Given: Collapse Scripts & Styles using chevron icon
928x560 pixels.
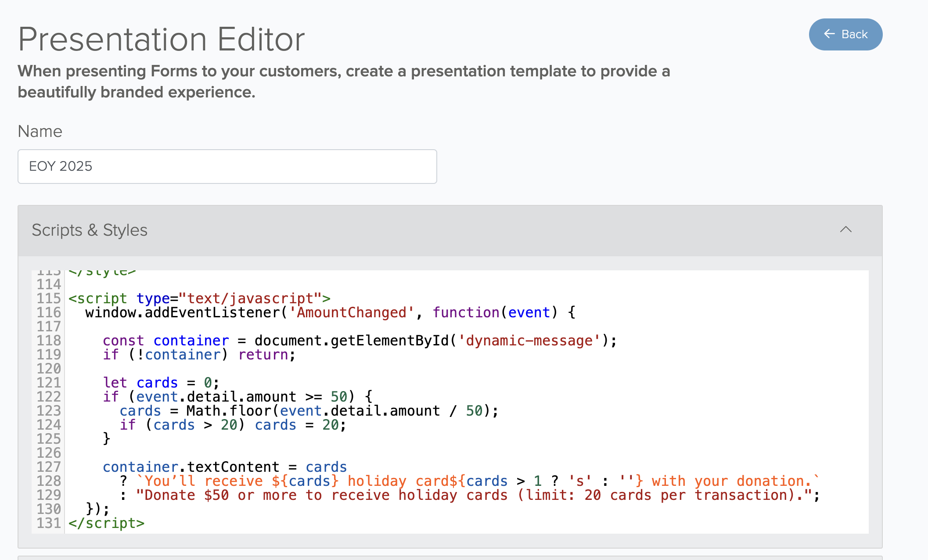Looking at the screenshot, I should click(x=845, y=230).
